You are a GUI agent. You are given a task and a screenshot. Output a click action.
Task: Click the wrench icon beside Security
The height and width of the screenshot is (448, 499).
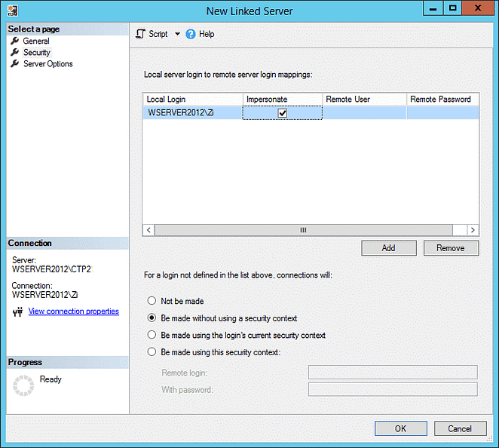(14, 52)
